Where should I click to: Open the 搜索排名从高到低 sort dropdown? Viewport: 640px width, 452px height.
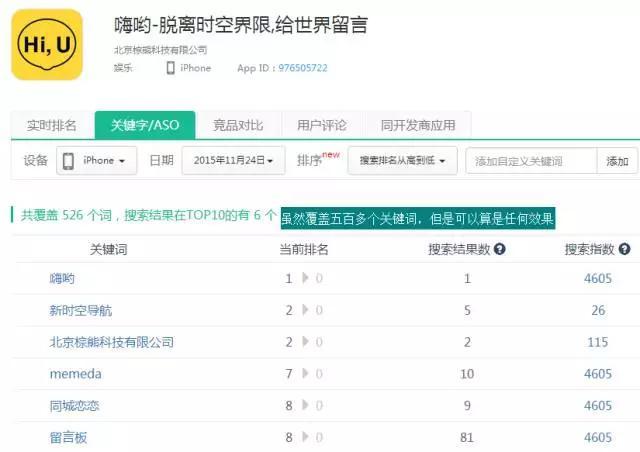point(402,160)
